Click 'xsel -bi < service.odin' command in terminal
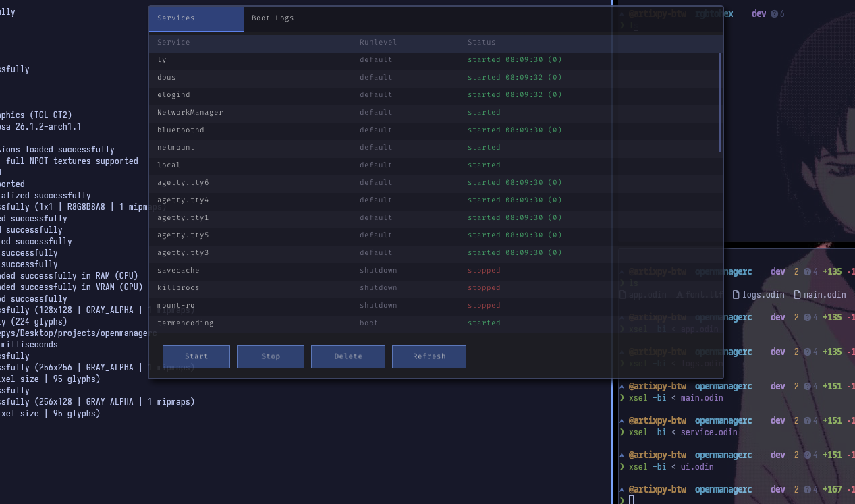 pyautogui.click(x=683, y=432)
